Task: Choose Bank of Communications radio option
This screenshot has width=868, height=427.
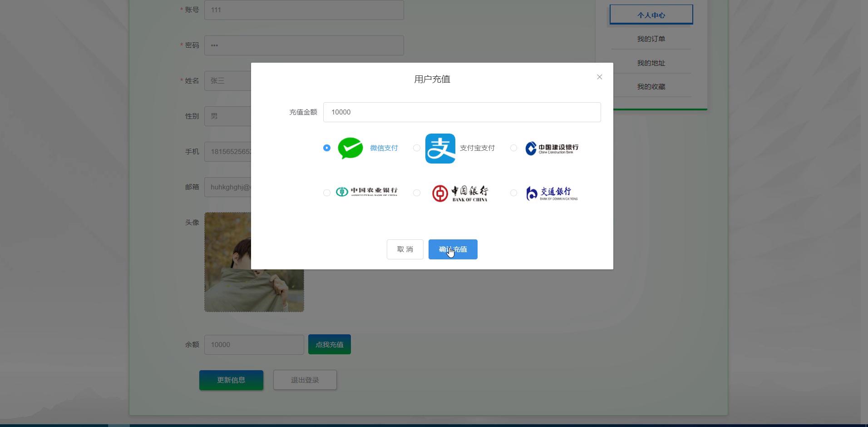Action: 513,193
